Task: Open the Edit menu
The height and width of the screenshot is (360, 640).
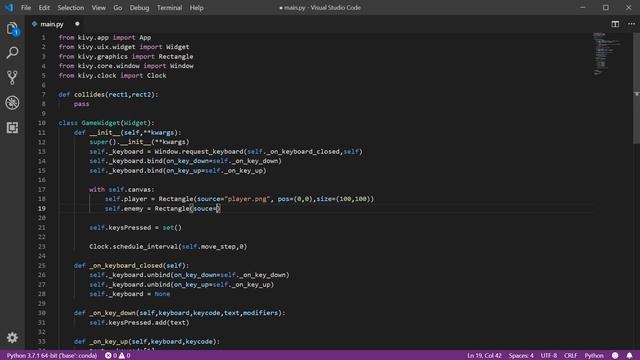Action: coord(44,8)
